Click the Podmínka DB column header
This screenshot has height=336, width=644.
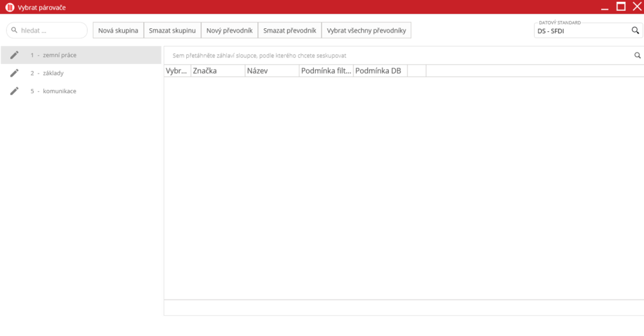(x=380, y=71)
